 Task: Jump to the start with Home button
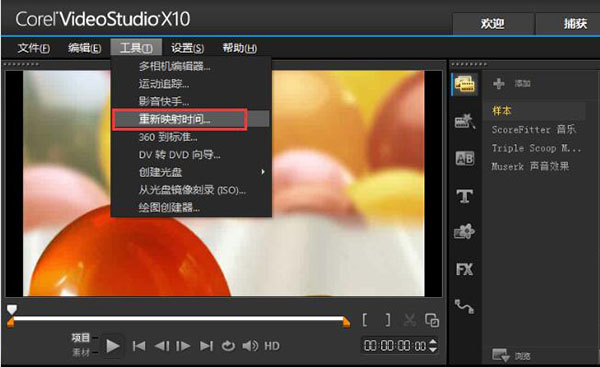pos(139,346)
